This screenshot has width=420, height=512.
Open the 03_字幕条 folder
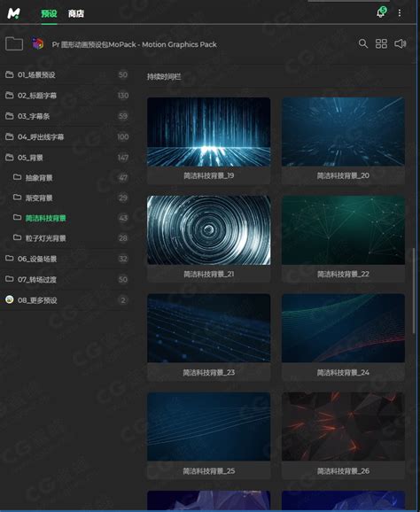67,116
